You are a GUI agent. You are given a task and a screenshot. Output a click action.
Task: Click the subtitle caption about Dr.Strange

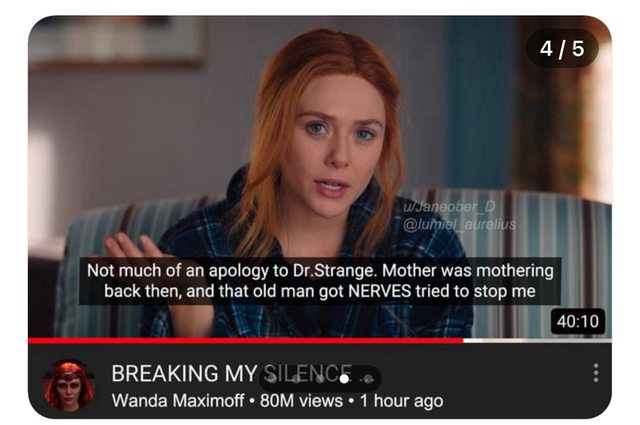320,281
